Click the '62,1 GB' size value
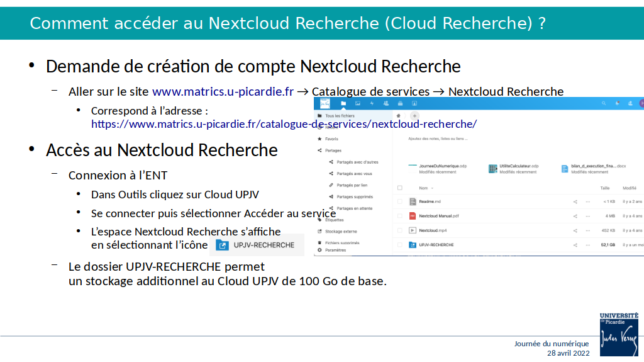 click(608, 245)
